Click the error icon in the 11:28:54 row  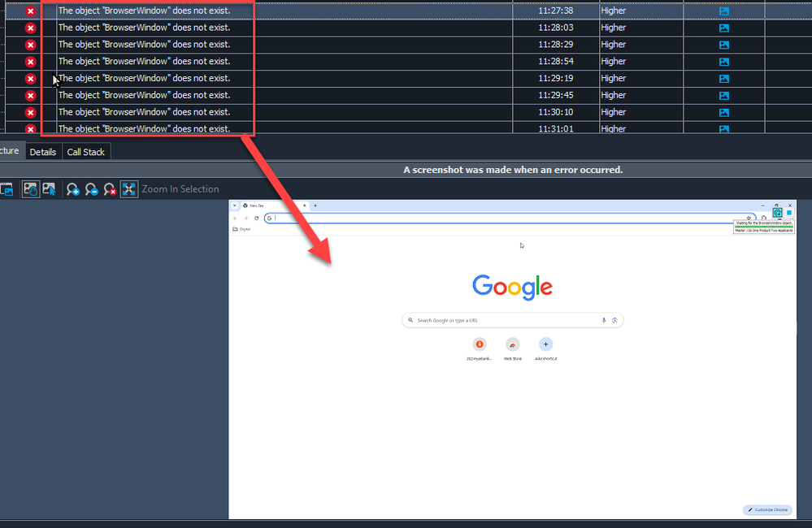point(31,62)
